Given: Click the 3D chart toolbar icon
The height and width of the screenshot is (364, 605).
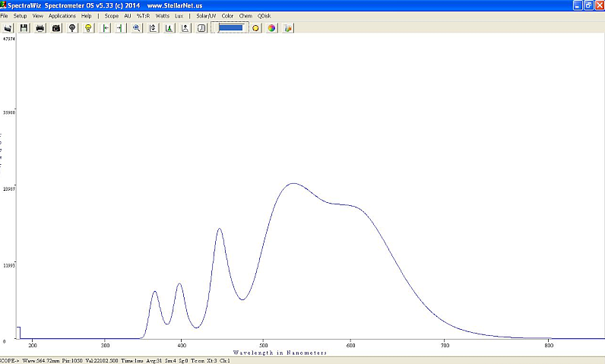Looking at the screenshot, I should (288, 28).
